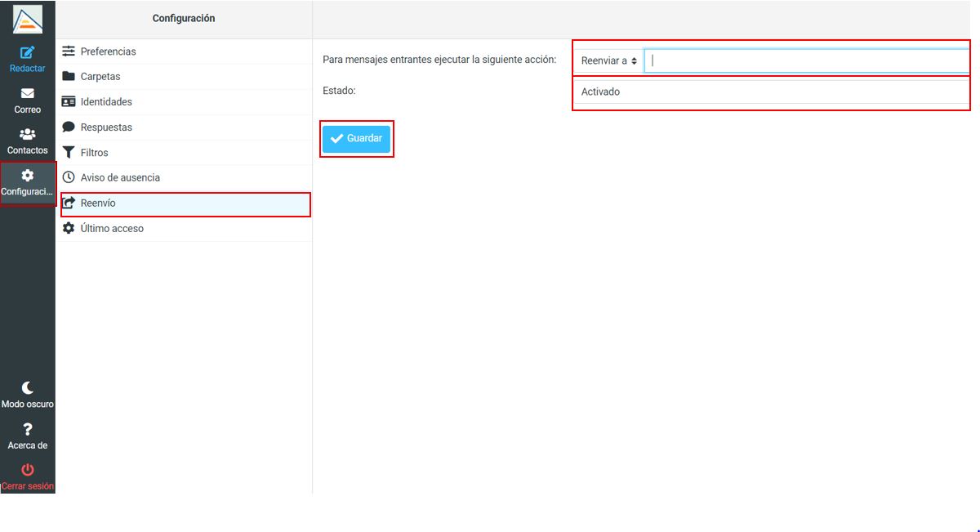The width and height of the screenshot is (980, 532).
Task: Click the Redactar compose icon
Action: point(27,53)
